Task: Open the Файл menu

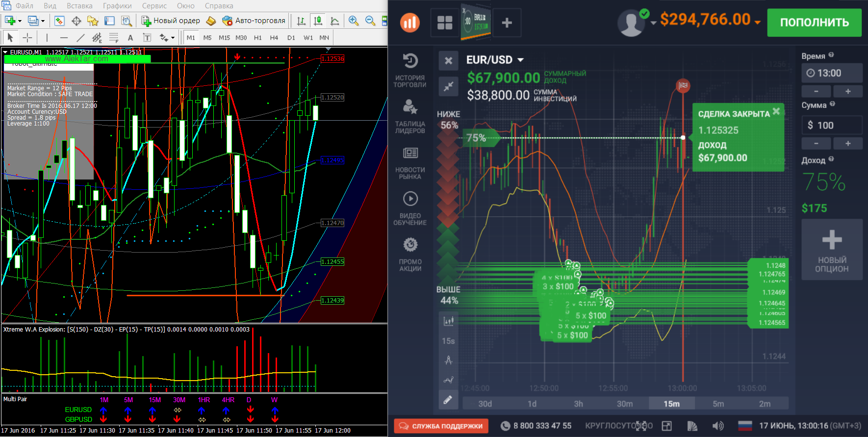Action: coord(25,6)
